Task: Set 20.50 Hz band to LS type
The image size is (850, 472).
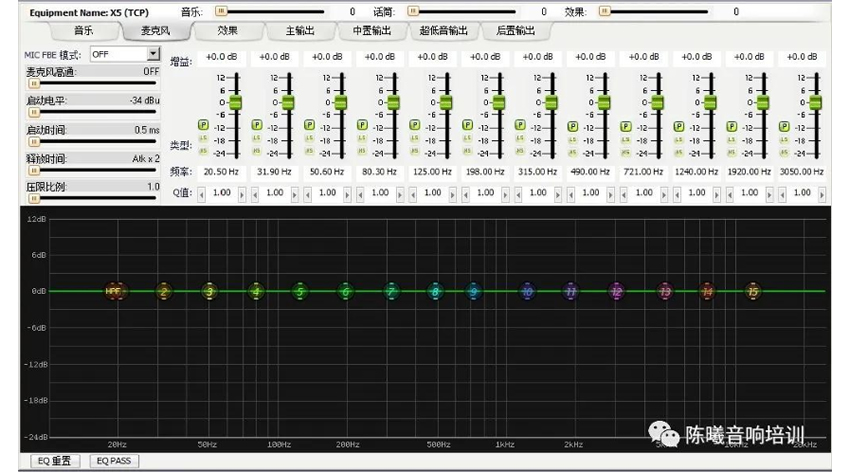Action: pos(203,139)
